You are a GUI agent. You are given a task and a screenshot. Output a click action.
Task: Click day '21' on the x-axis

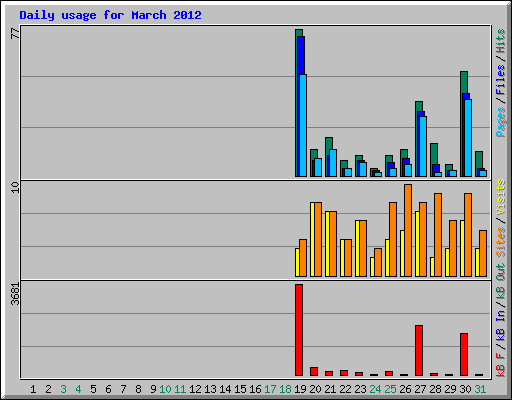pyautogui.click(x=330, y=389)
